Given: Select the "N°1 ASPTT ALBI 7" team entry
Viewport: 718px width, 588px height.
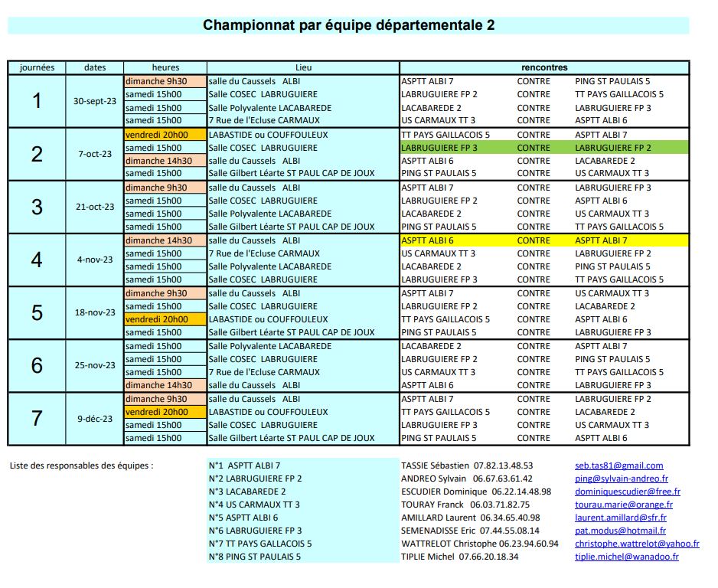Looking at the screenshot, I should (x=244, y=465).
